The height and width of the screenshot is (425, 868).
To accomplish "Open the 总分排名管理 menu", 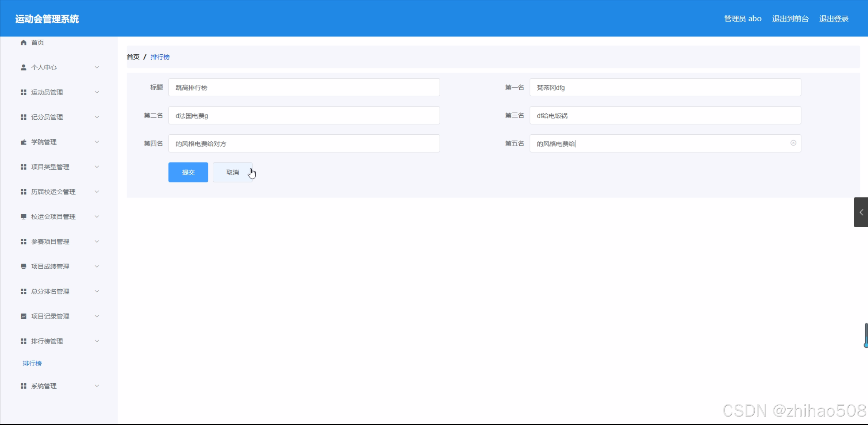I will pos(50,291).
